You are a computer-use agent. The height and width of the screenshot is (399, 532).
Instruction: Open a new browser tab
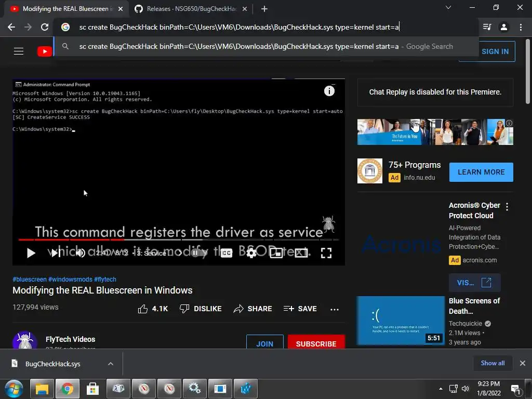pos(264,9)
